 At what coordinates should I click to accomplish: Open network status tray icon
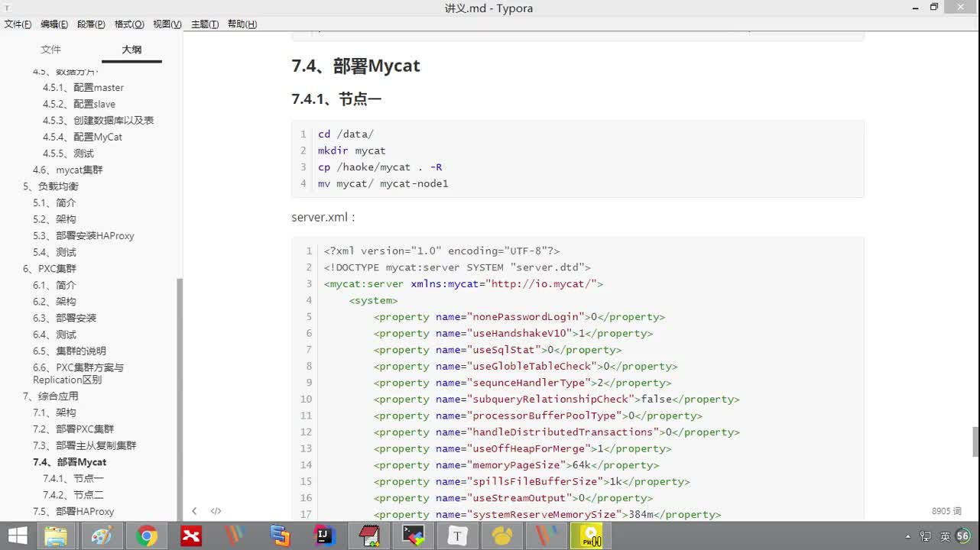(x=926, y=537)
